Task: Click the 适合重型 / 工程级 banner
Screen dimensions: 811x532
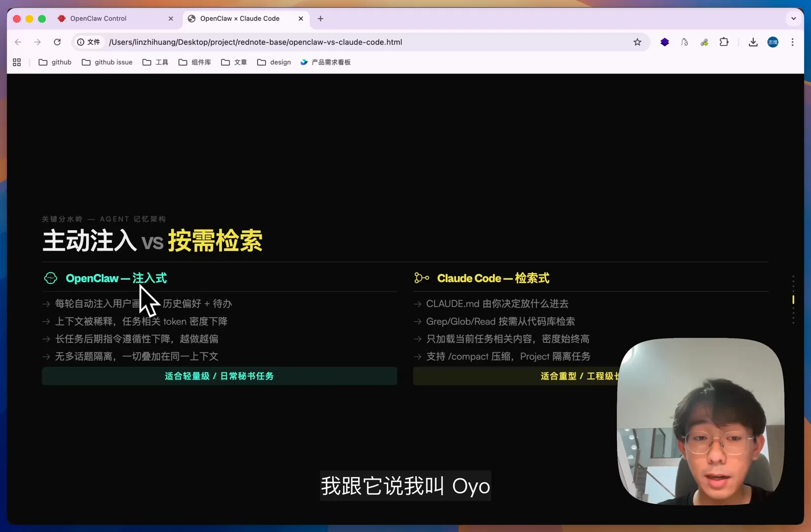Action: 516,376
